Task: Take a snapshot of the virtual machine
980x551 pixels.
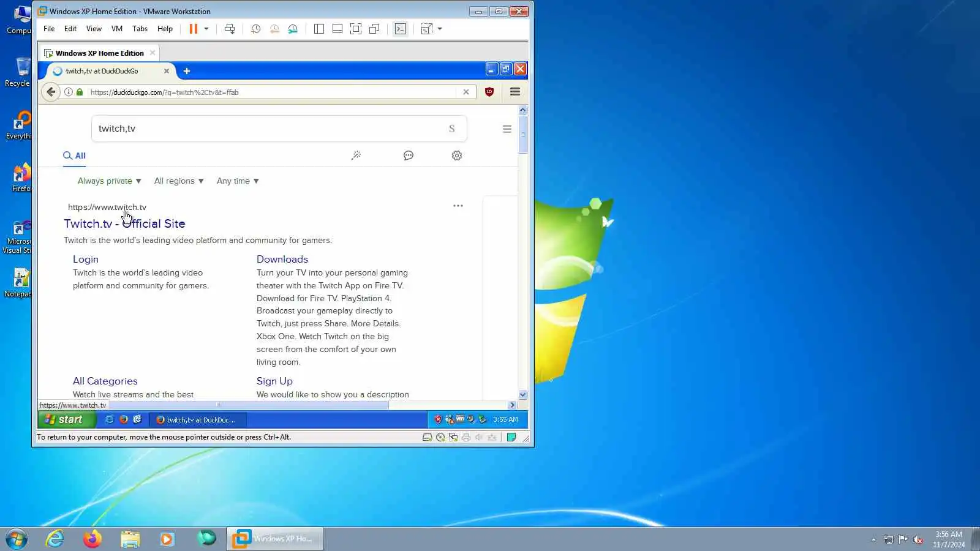Action: pos(256,29)
